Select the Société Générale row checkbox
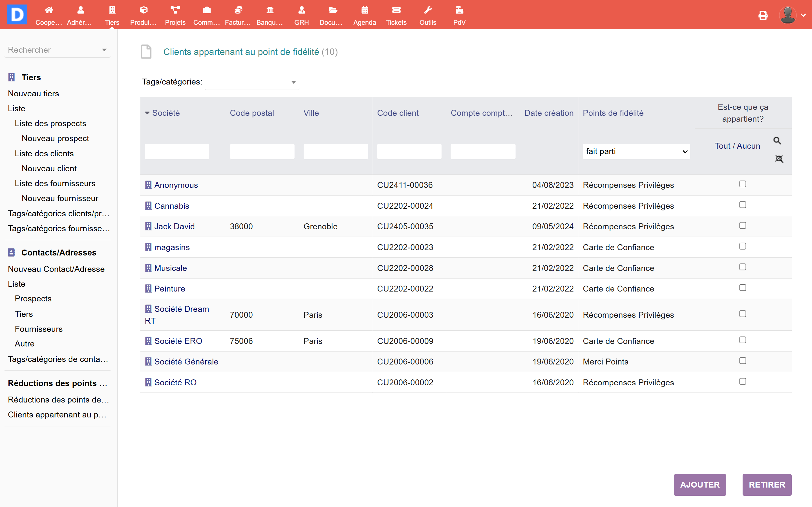Viewport: 812px width, 507px height. click(x=743, y=361)
